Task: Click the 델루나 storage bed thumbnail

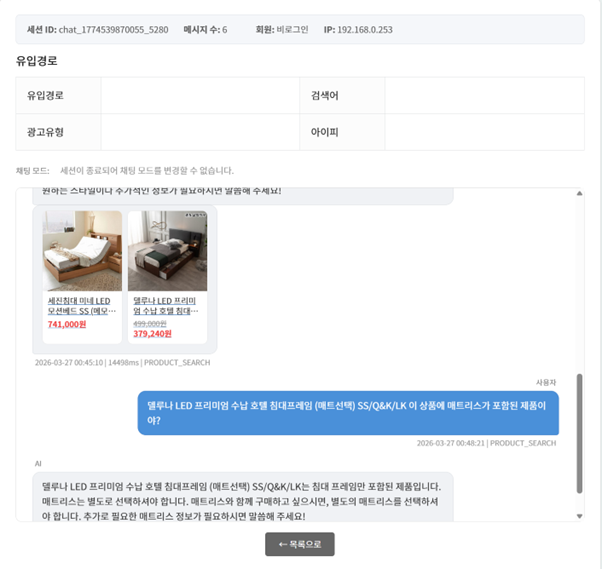Action: (x=167, y=251)
